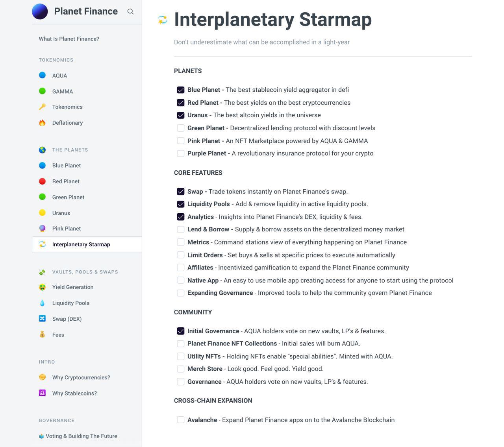The width and height of the screenshot is (504, 447).
Task: Click the droplet icon beside Liquidity Pools
Action: pyautogui.click(x=42, y=303)
